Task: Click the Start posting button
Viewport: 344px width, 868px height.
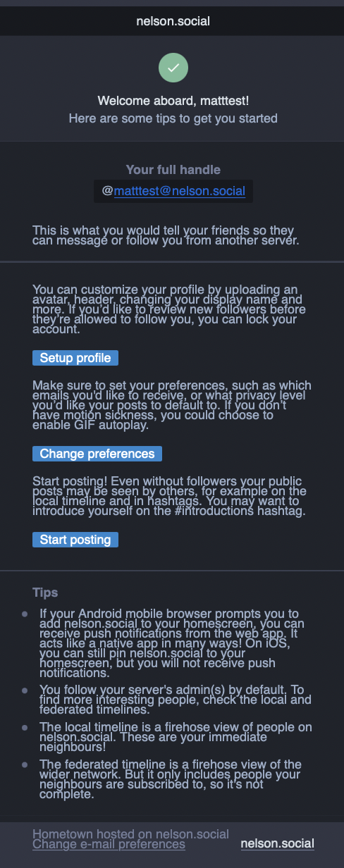Action: click(75, 540)
